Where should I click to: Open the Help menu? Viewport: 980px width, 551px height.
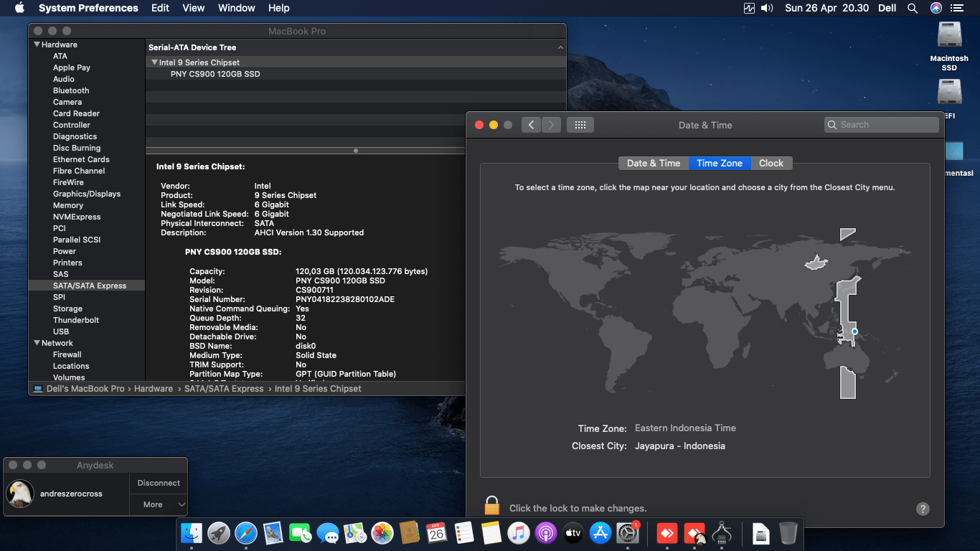click(x=279, y=8)
